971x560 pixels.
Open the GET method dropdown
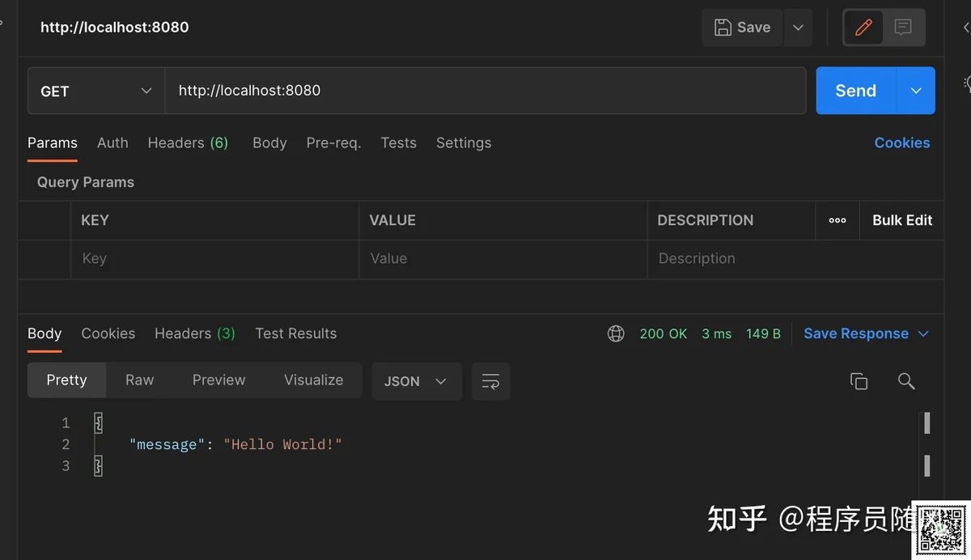click(96, 91)
